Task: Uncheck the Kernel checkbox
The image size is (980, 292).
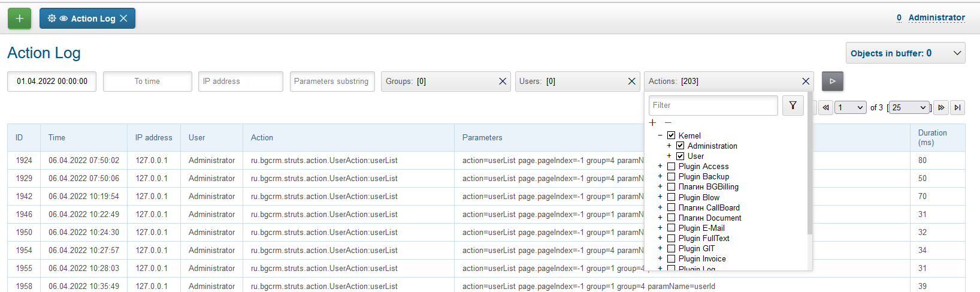Action: 671,136
